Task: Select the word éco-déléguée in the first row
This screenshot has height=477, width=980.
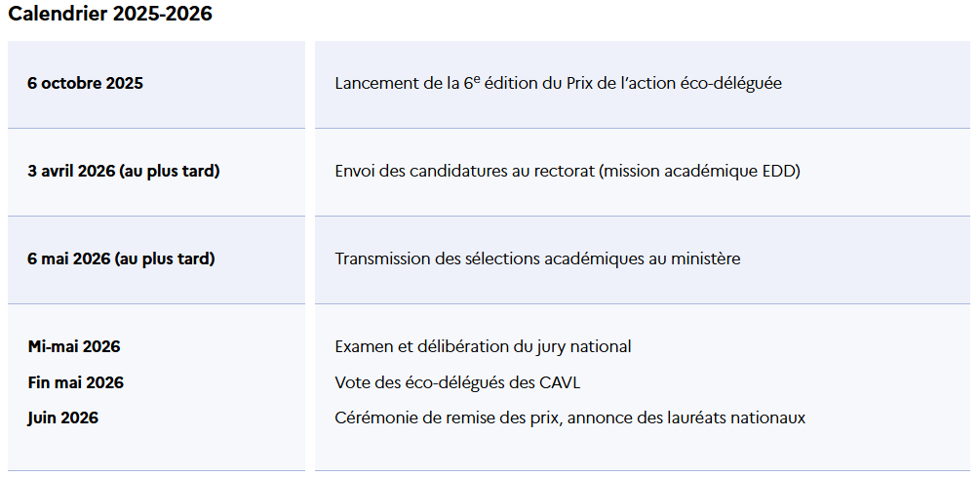Action: [x=737, y=84]
